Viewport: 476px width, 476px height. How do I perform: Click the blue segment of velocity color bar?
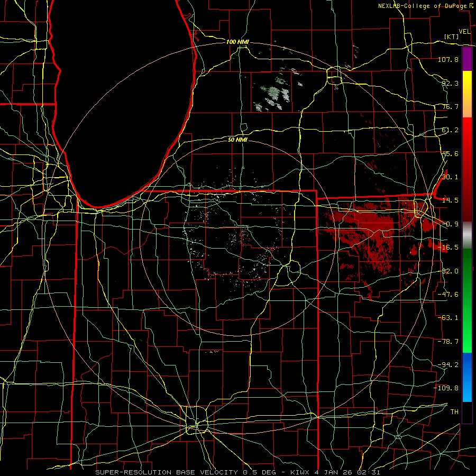click(x=467, y=377)
